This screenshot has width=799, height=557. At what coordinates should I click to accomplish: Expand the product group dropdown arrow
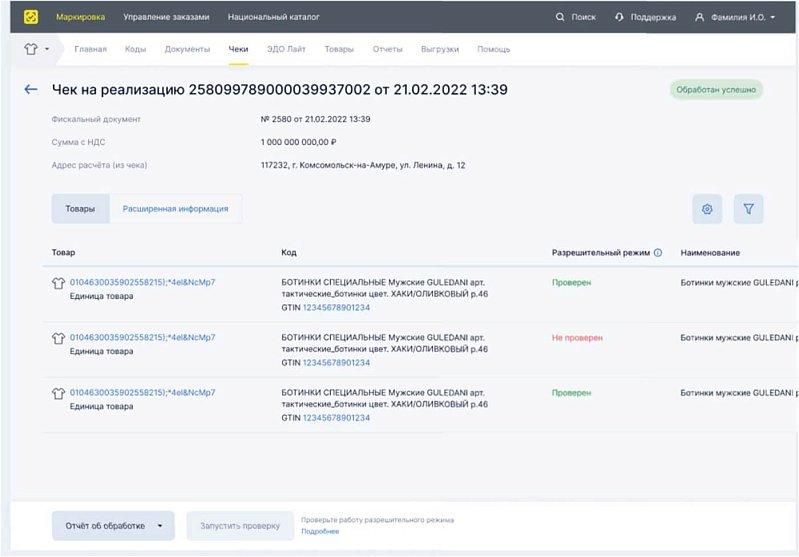click(x=47, y=49)
